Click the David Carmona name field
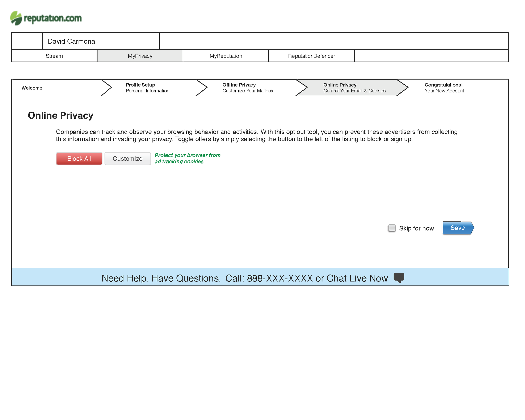525x420 pixels. [101, 41]
